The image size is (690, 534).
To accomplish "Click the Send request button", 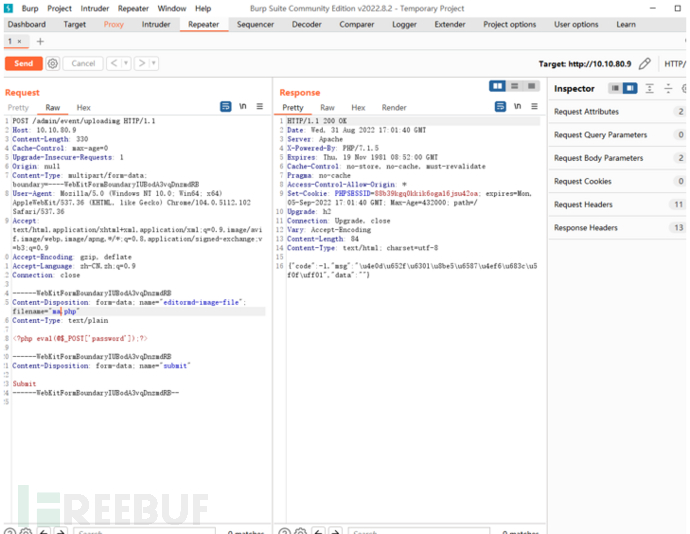I will click(24, 63).
